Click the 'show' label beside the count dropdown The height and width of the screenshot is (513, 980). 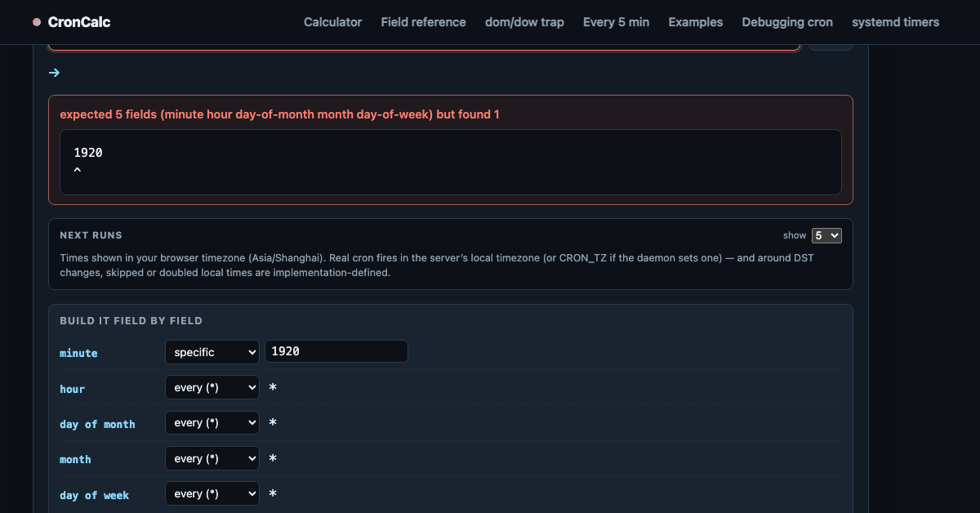(795, 235)
